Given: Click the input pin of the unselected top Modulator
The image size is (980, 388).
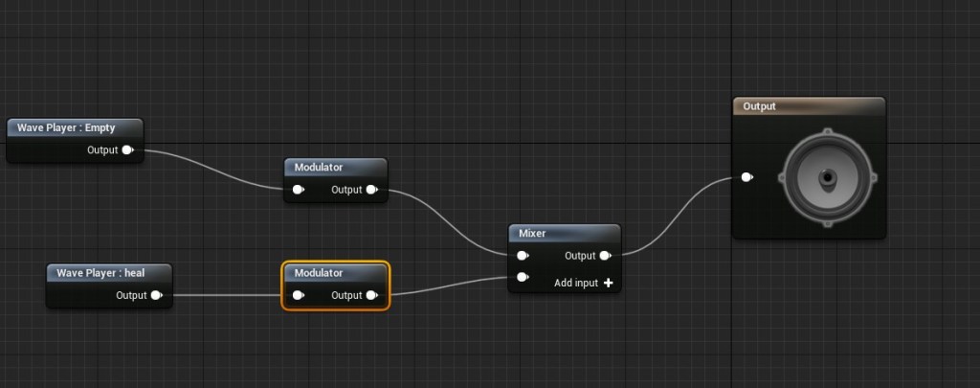Looking at the screenshot, I should pyautogui.click(x=299, y=190).
